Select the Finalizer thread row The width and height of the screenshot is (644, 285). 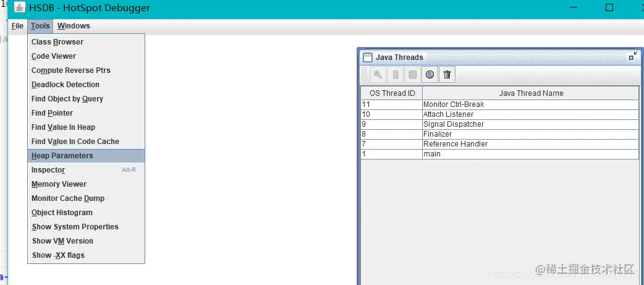pyautogui.click(x=500, y=134)
